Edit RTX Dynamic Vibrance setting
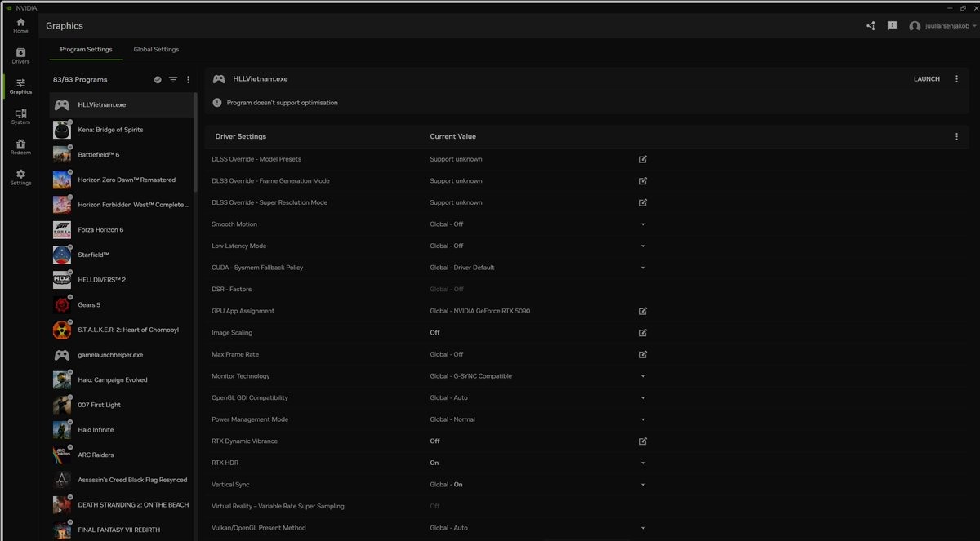This screenshot has height=541, width=980. [643, 441]
